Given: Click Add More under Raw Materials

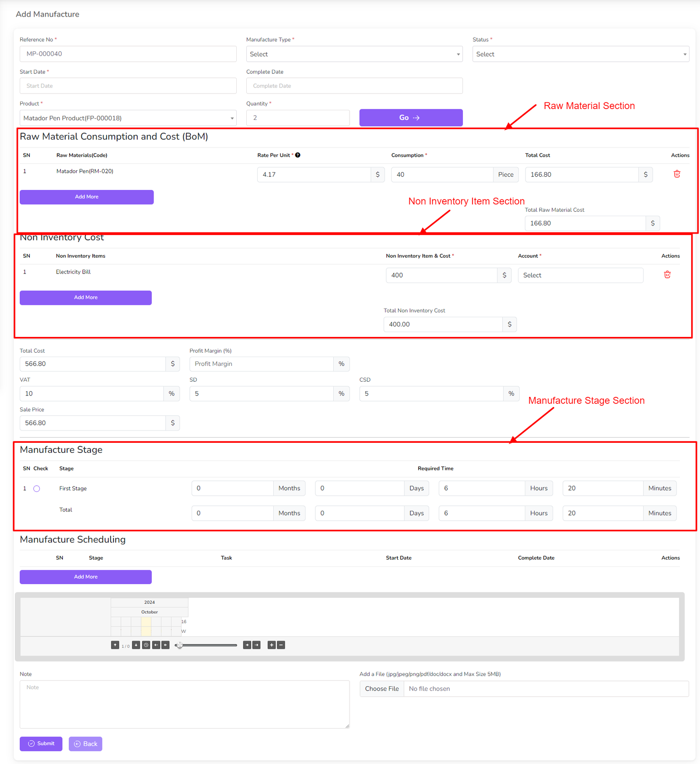Looking at the screenshot, I should coord(87,197).
